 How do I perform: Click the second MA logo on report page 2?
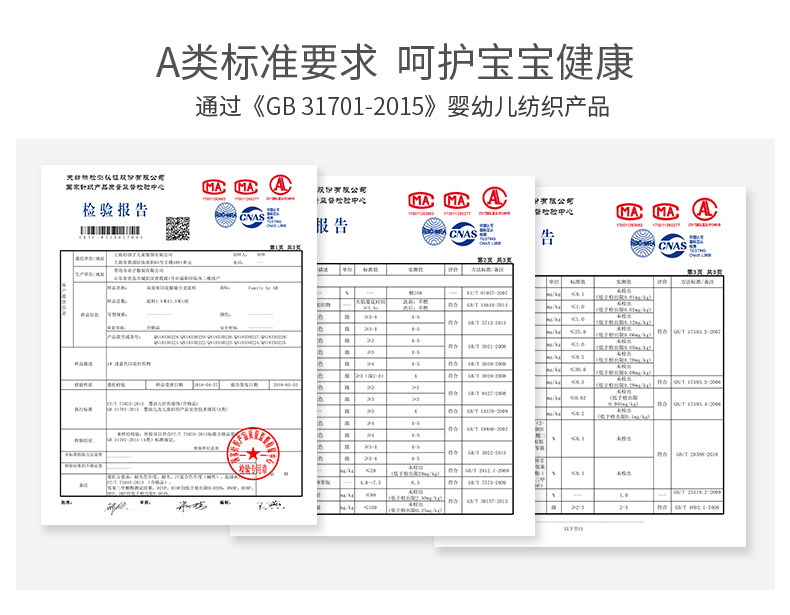point(456,201)
